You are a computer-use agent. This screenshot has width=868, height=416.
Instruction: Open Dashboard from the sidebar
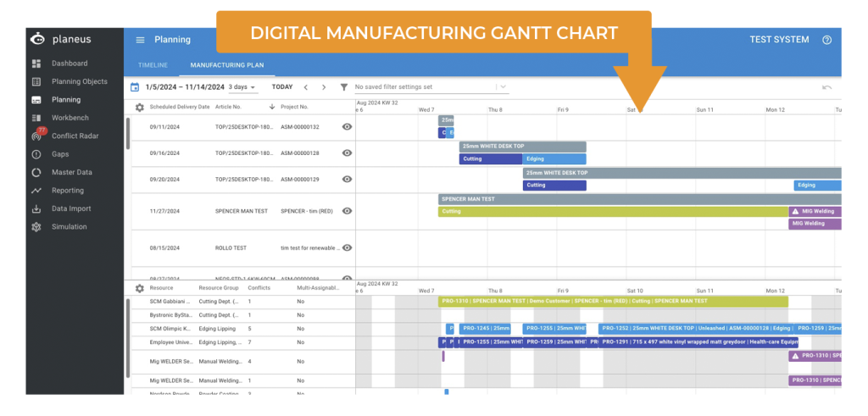coord(70,63)
